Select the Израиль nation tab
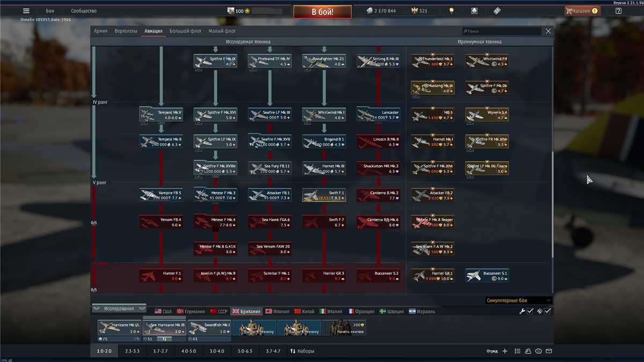The width and height of the screenshot is (644, 362). point(422,312)
